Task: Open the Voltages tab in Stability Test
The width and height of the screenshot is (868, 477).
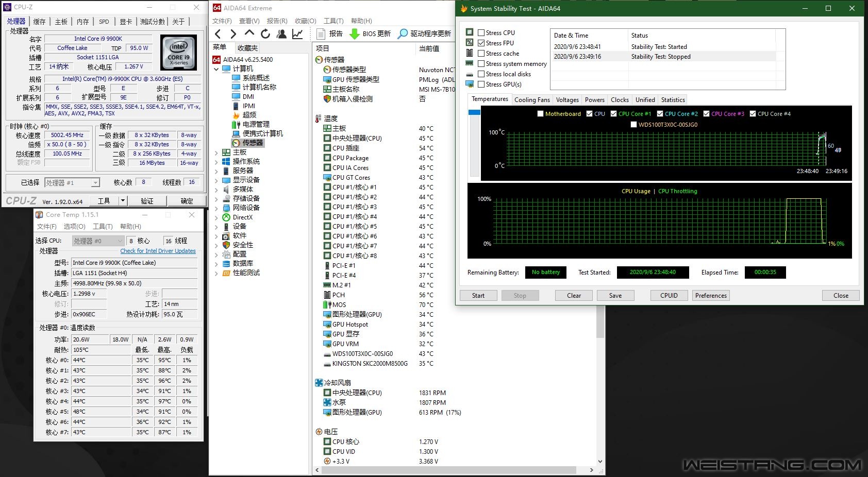Action: [567, 100]
